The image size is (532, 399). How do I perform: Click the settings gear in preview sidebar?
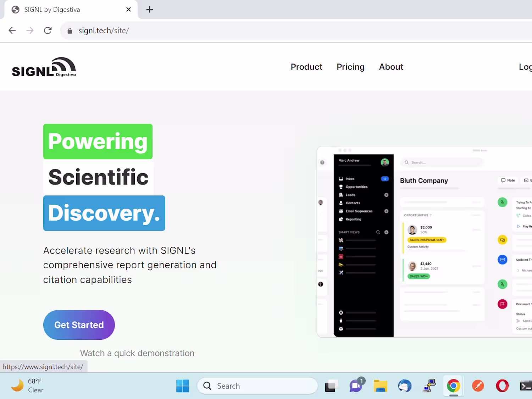341,329
